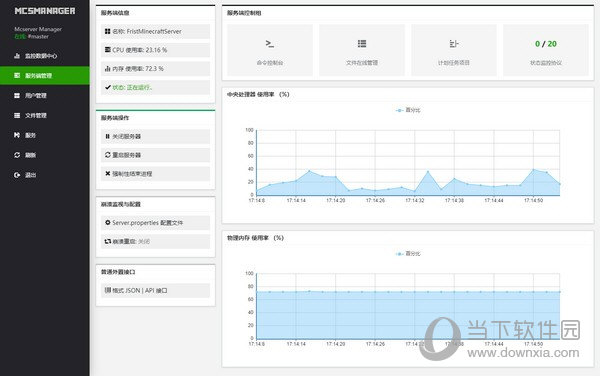Click the MCSMANAGER logo

(45, 11)
